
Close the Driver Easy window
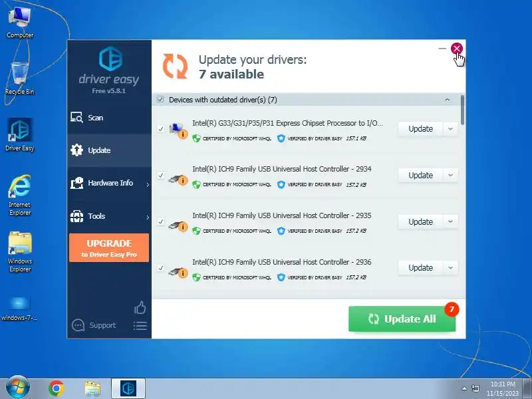click(457, 49)
